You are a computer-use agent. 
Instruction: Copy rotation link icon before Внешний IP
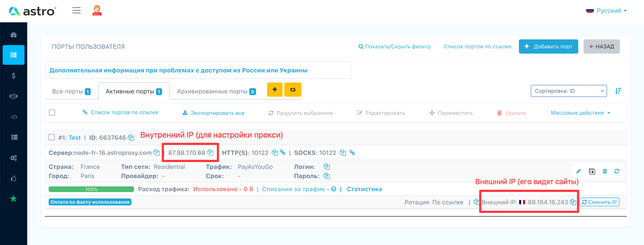[x=476, y=202]
